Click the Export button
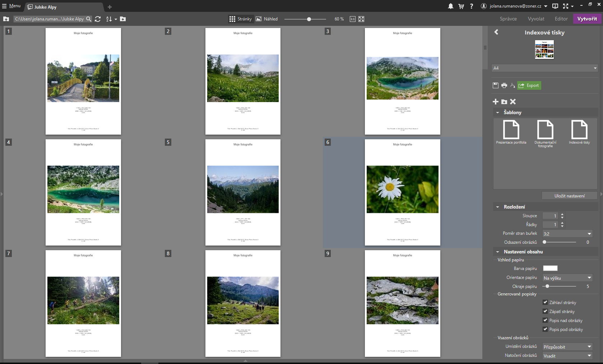This screenshot has height=364, width=603. (529, 85)
